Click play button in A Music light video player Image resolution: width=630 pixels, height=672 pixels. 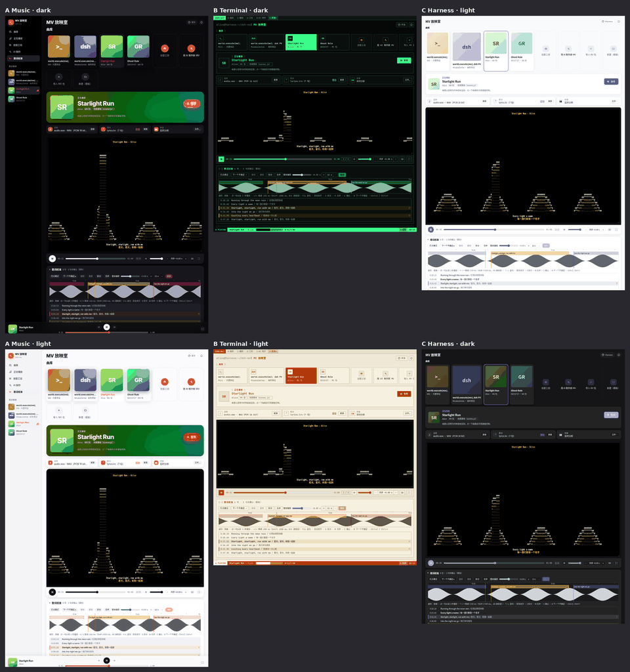coord(52,592)
